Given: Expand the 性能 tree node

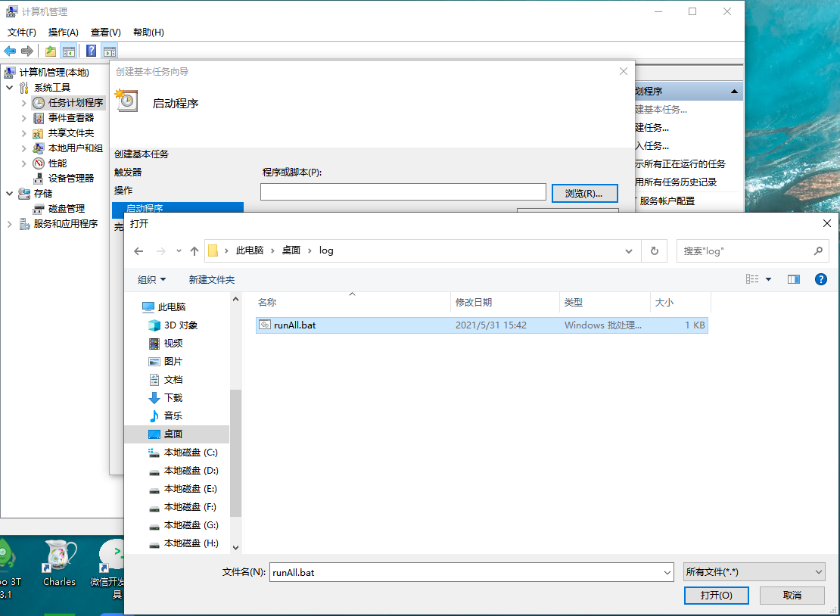Looking at the screenshot, I should click(23, 163).
